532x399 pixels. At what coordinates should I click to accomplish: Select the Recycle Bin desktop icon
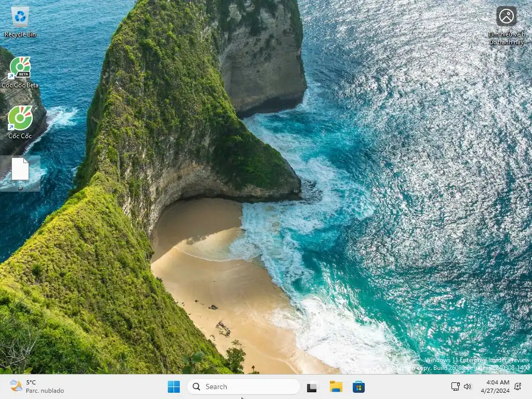point(20,22)
